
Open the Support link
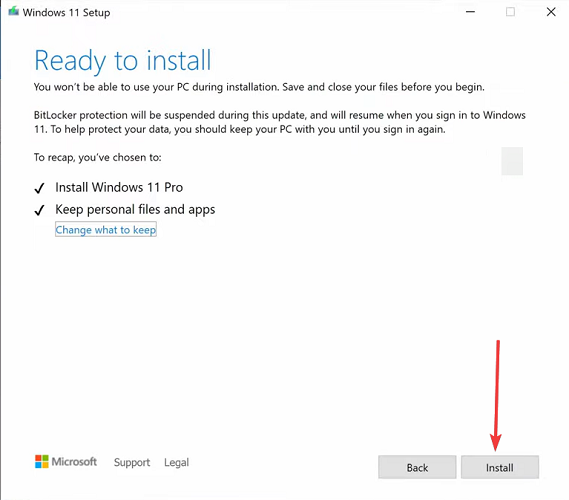pos(132,462)
